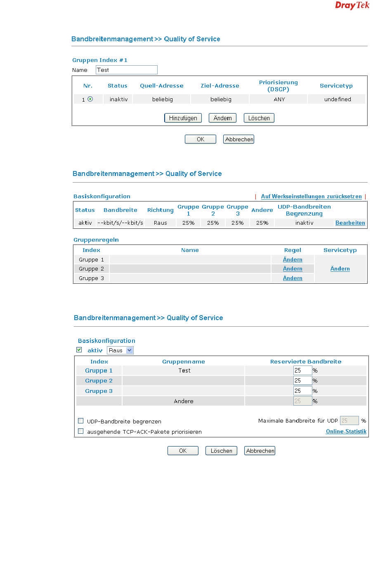Screen dimensions: 392x582
Task: Open Auf Werkseinstellungen zurücksetzen link
Action: tap(312, 197)
